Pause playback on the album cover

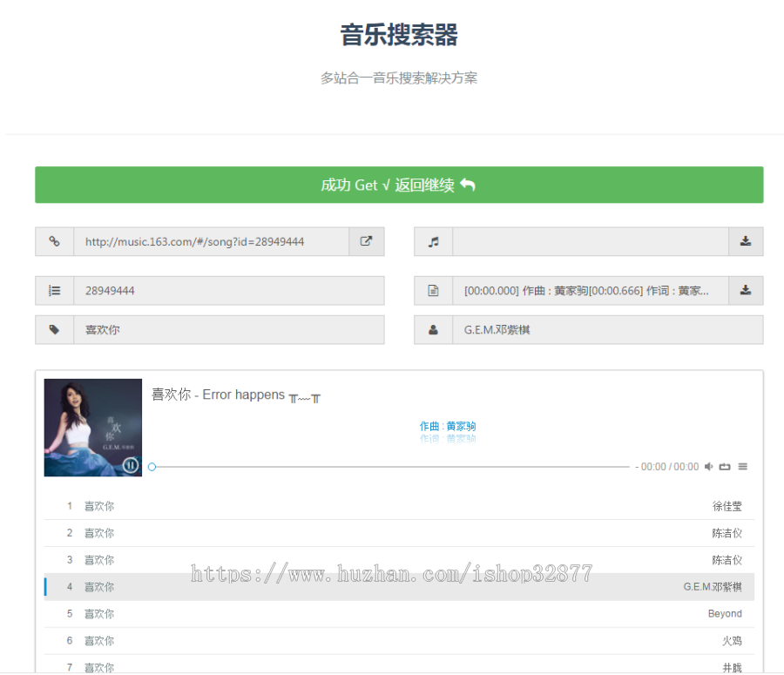pyautogui.click(x=131, y=465)
